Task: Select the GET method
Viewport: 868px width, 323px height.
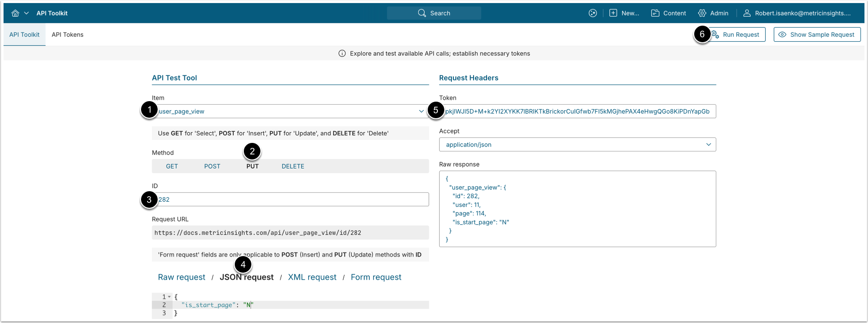Action: click(172, 167)
